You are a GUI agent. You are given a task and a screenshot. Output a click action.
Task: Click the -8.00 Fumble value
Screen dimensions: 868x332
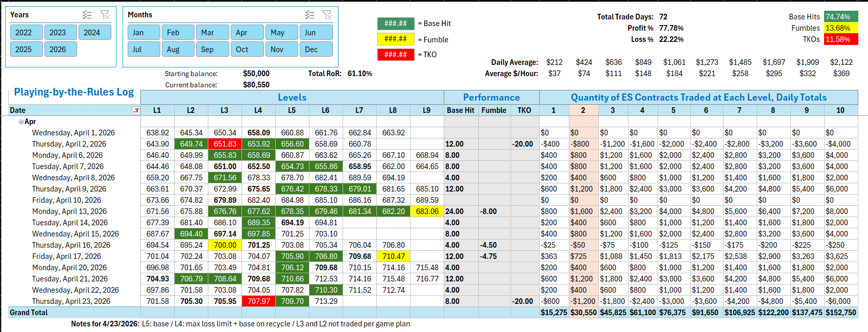[489, 211]
